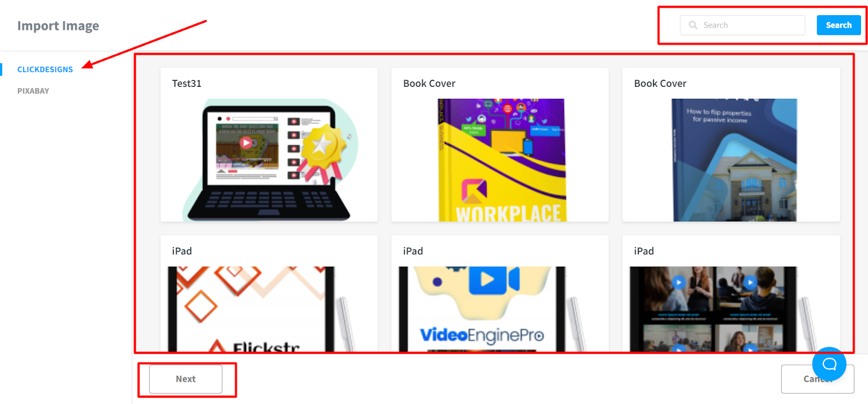Click the first iPad card title
868x404 pixels.
(182, 251)
